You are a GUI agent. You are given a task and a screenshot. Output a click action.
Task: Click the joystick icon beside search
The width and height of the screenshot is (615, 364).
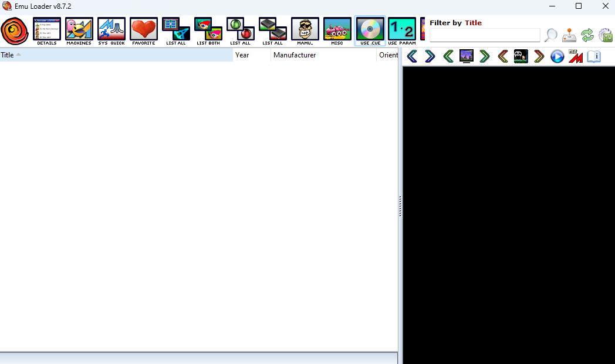569,35
